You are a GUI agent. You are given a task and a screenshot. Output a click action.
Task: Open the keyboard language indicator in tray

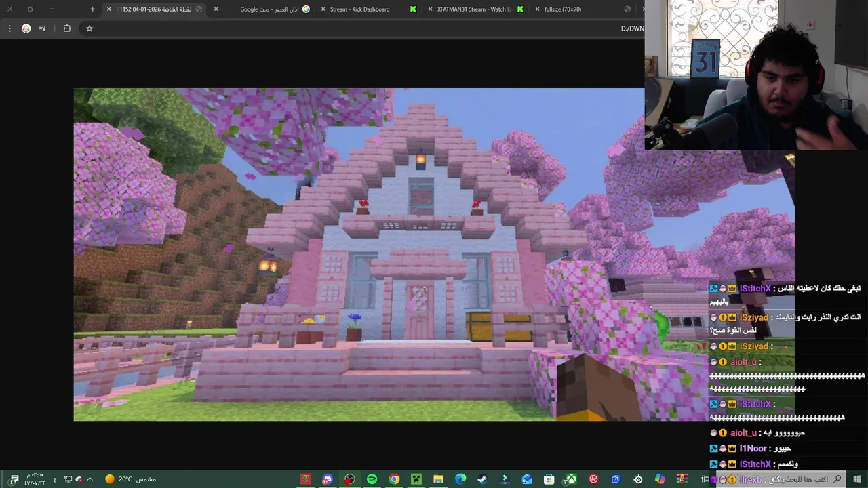tap(54, 479)
